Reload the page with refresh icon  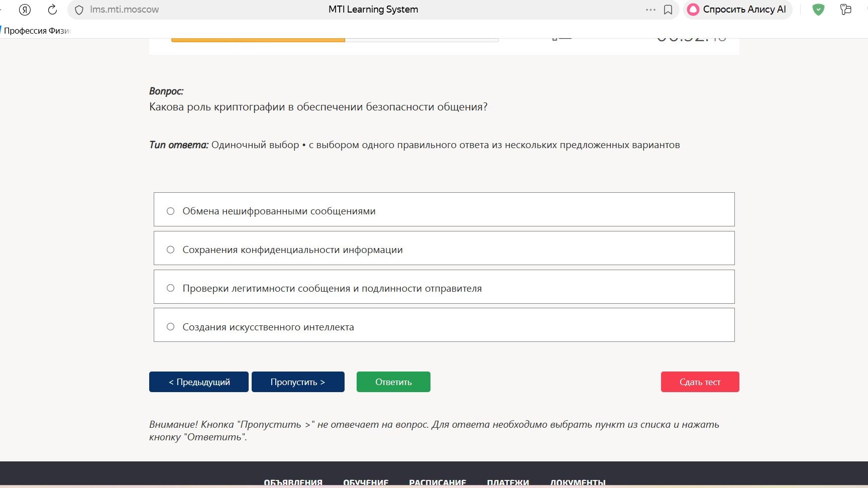(x=52, y=10)
